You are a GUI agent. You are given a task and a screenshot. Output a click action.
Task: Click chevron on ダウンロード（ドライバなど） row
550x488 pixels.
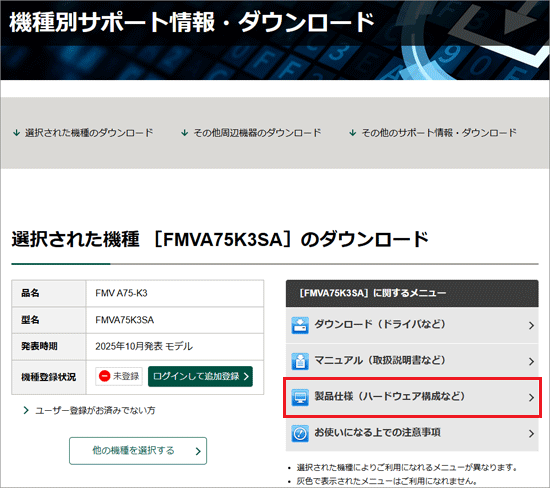pos(531,326)
